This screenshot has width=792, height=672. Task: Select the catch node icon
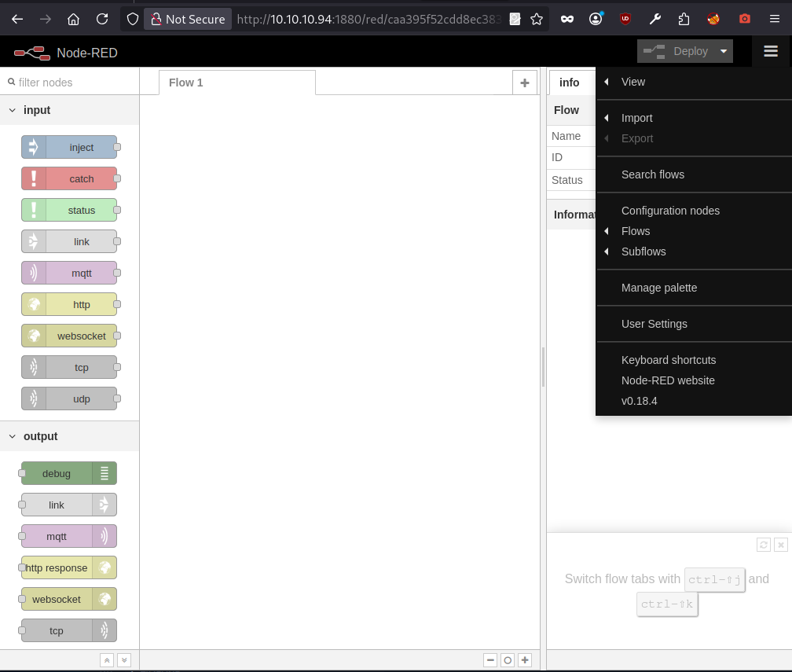point(34,179)
